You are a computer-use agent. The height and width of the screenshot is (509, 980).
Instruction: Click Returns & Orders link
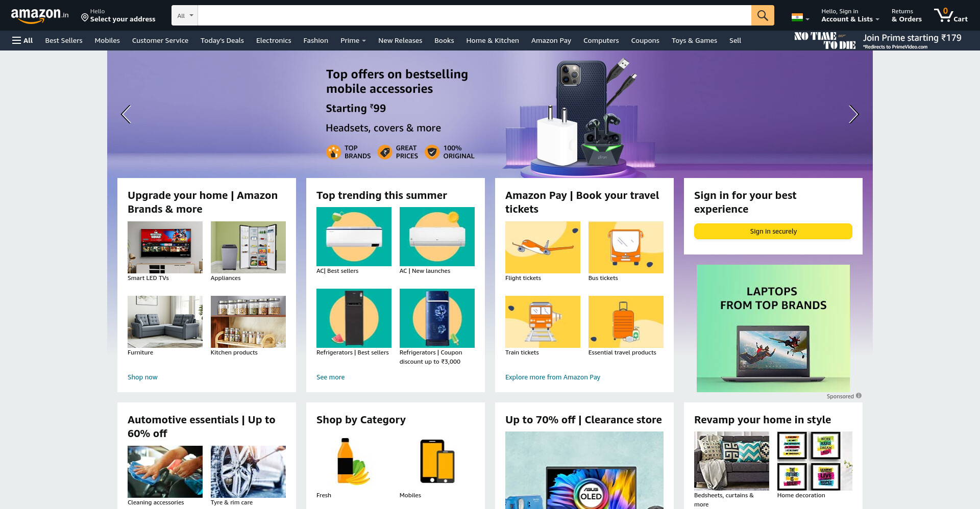coord(906,15)
